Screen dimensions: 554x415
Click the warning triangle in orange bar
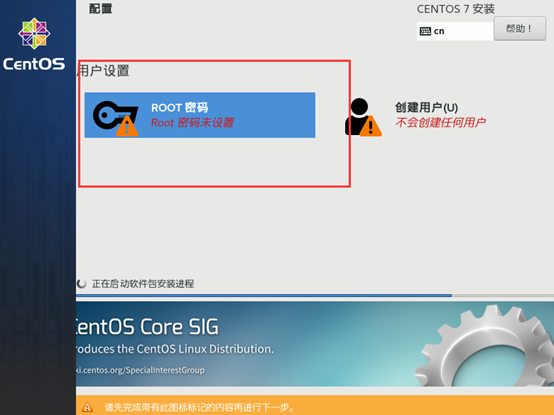pyautogui.click(x=87, y=407)
